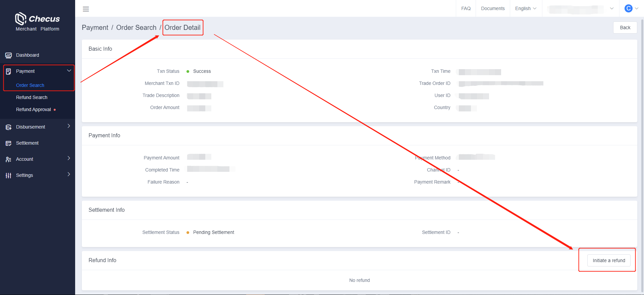Click the Dashboard monitor icon

[8, 55]
